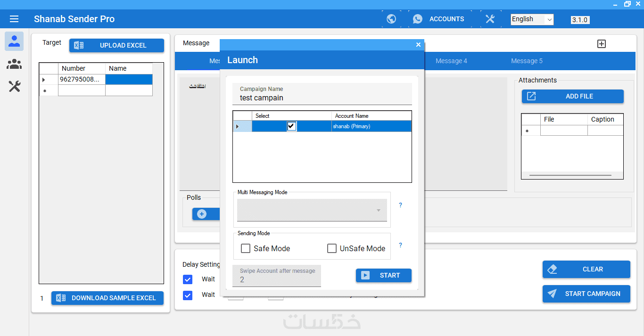Click the empty File cell in attachments
Screen dimensions: 644x336
564,131
